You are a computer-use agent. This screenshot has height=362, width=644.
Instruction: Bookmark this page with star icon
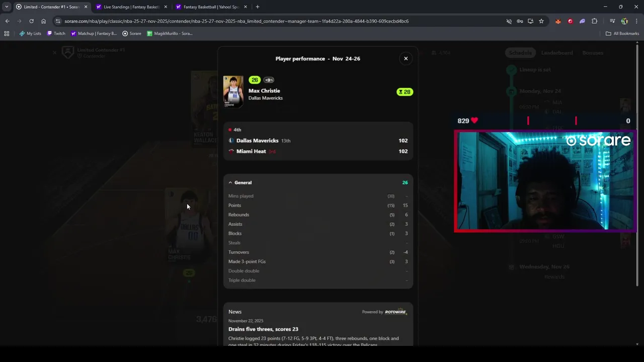[541, 21]
